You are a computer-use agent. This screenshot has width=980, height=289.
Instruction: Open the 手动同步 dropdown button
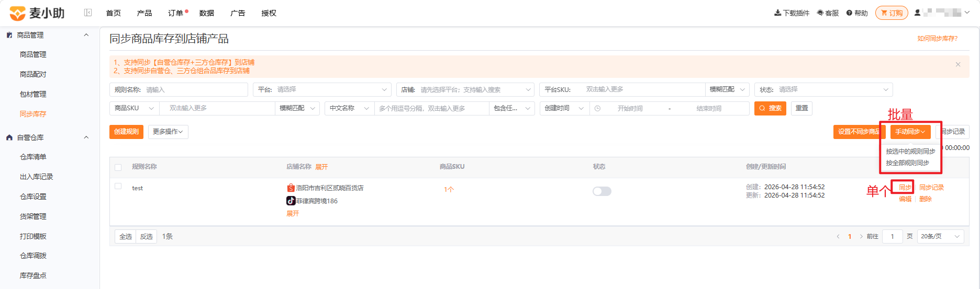[910, 132]
